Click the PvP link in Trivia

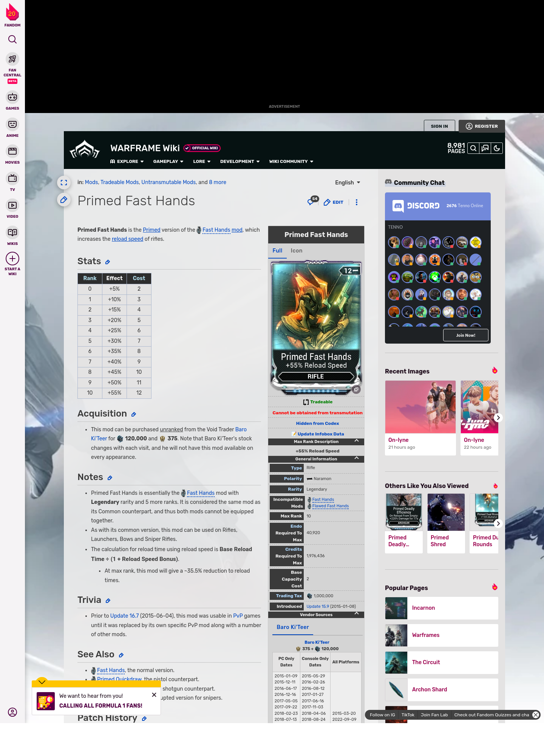(238, 616)
